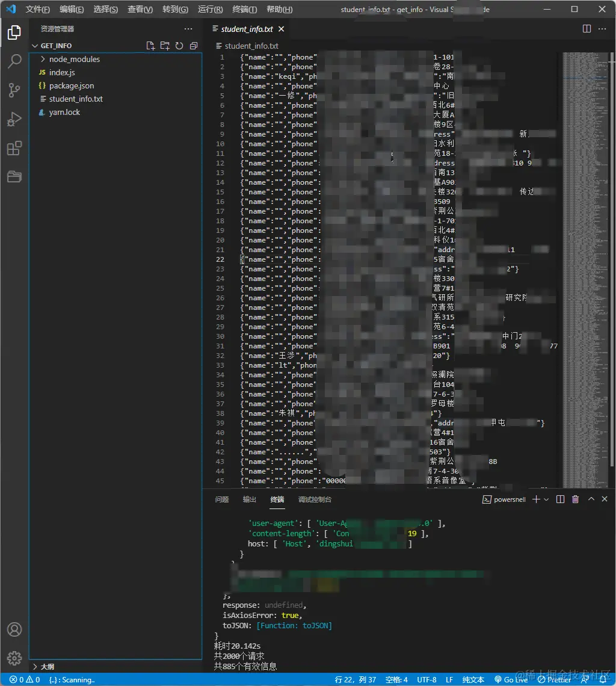Click terminal output text 耗时20.142s

237,646
